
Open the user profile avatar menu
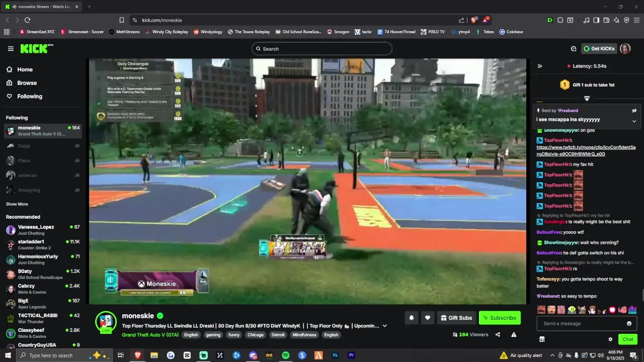pyautogui.click(x=625, y=49)
